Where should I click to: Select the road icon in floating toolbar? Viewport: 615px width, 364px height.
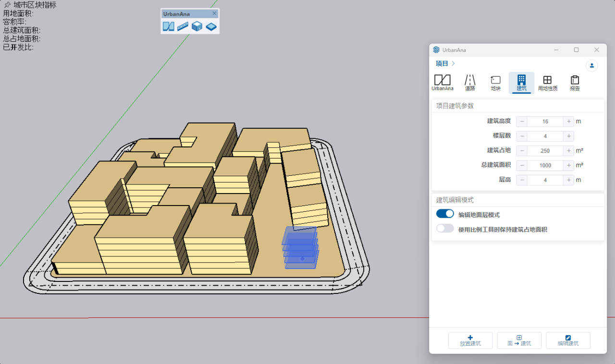click(x=183, y=26)
